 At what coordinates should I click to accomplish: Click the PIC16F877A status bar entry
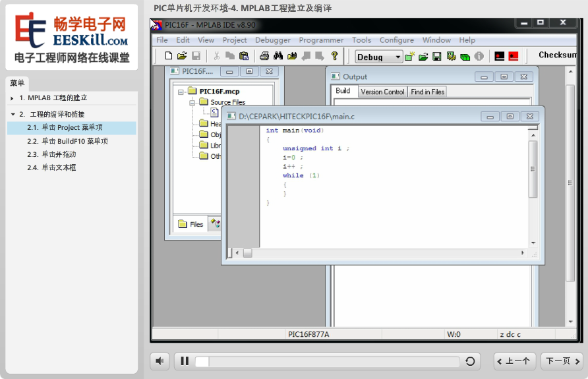click(309, 334)
